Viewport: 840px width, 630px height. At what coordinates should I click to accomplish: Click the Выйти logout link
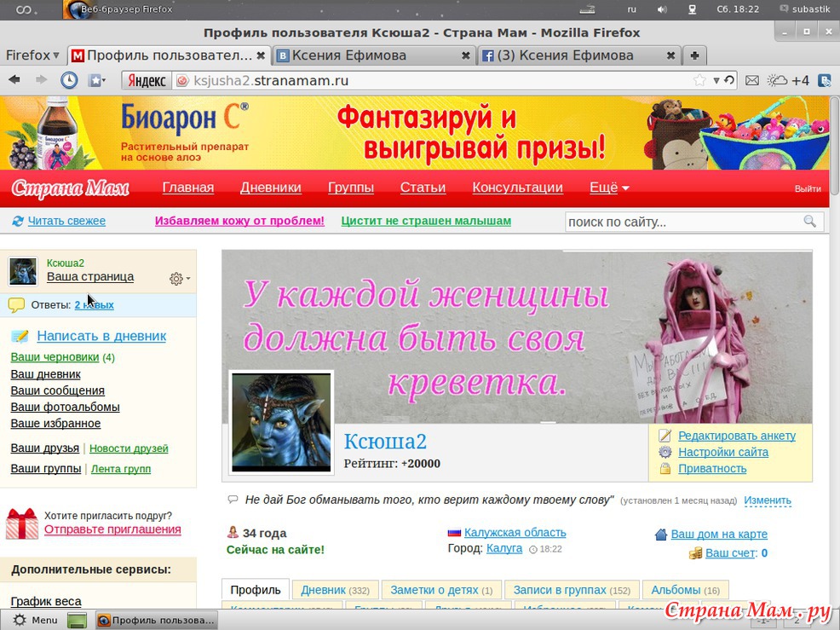coord(808,188)
